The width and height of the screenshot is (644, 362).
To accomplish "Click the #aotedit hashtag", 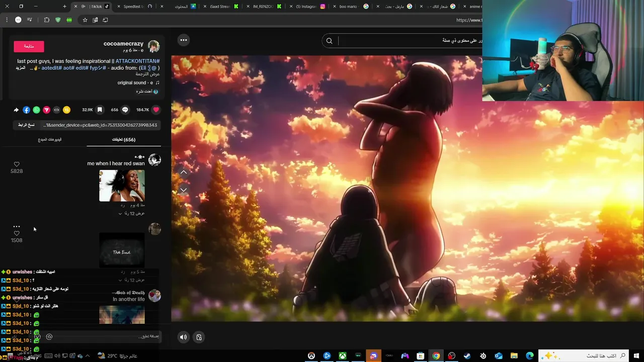I will 51,68.
